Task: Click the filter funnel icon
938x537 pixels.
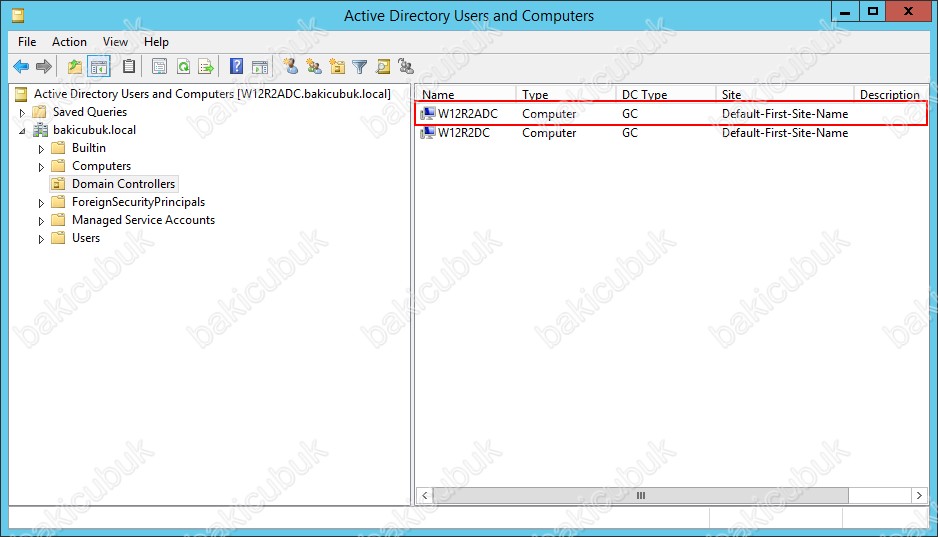Action: click(360, 67)
